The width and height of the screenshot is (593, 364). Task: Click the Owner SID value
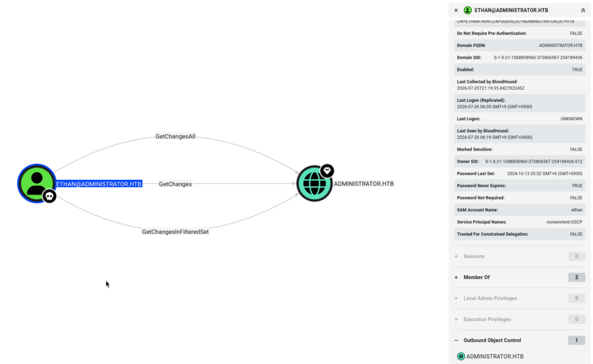[534, 161]
